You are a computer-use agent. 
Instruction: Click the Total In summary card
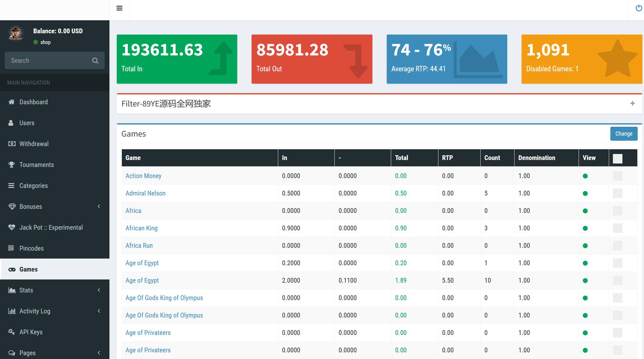pyautogui.click(x=177, y=59)
